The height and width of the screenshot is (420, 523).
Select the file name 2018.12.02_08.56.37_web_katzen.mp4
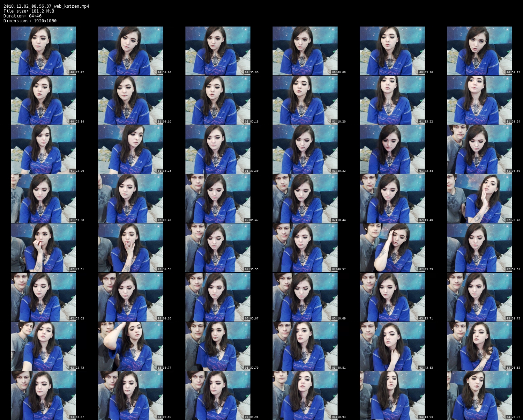click(46, 6)
